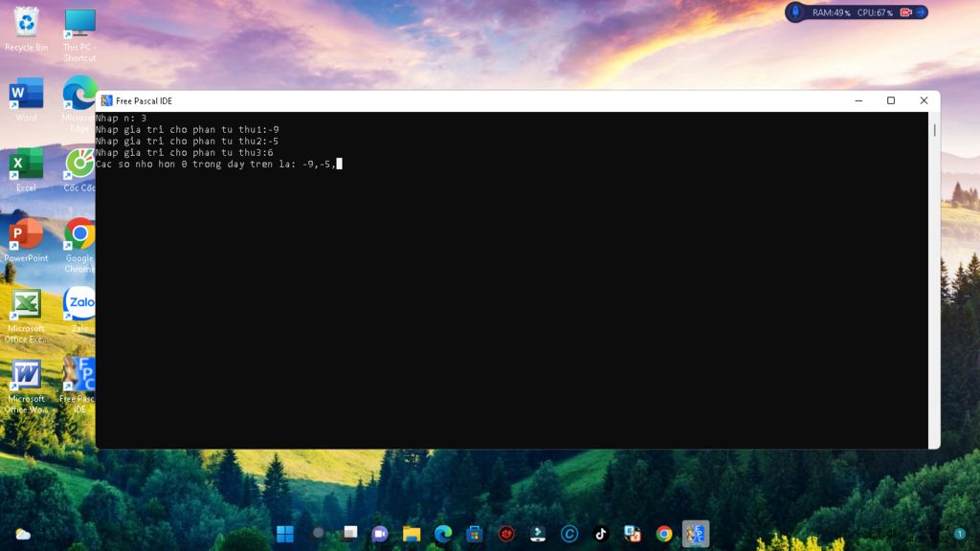Open File Explorer from the taskbar
980x551 pixels.
[412, 534]
